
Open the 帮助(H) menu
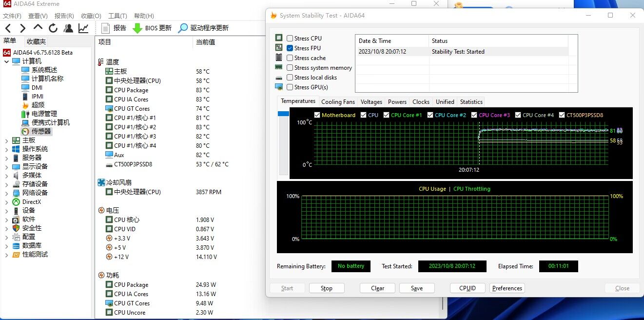pyautogui.click(x=144, y=16)
